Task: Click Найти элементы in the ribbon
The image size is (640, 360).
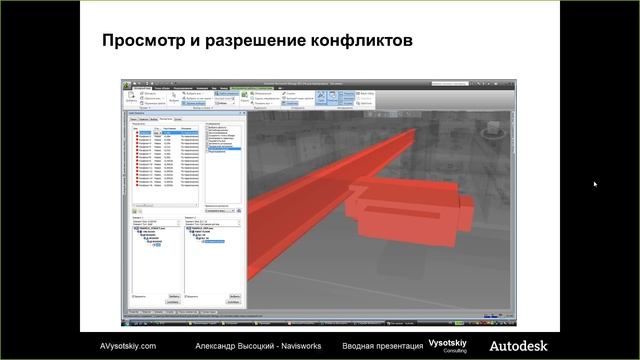Action: tap(227, 93)
